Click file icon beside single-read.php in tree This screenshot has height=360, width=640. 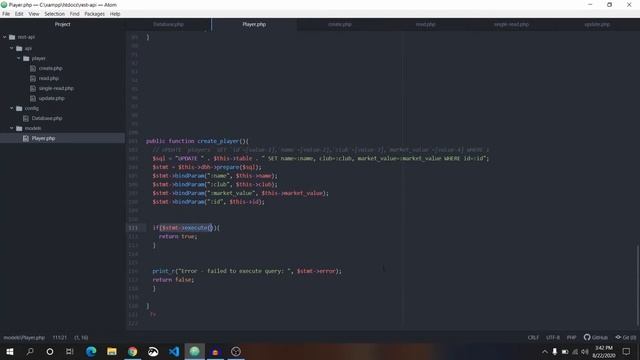tap(33, 88)
